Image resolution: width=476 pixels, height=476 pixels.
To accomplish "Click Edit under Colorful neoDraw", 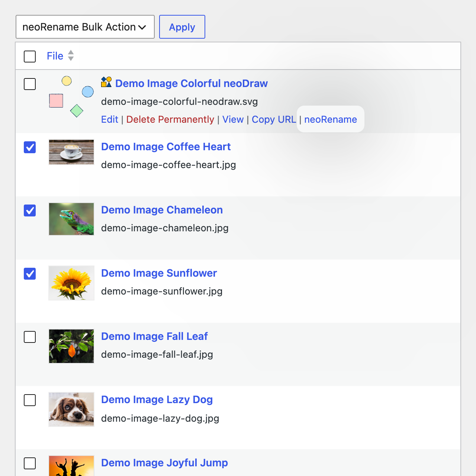I will coord(110,119).
